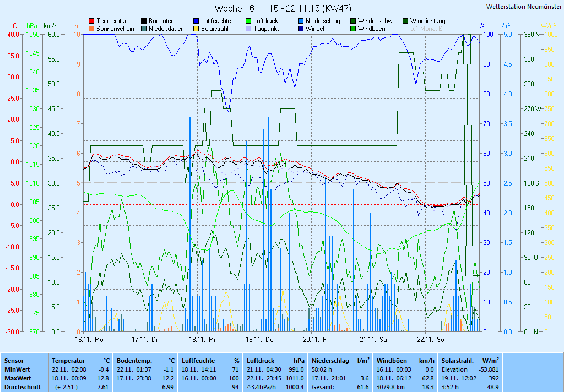Select the Luftdruck label in the legend

point(266,21)
